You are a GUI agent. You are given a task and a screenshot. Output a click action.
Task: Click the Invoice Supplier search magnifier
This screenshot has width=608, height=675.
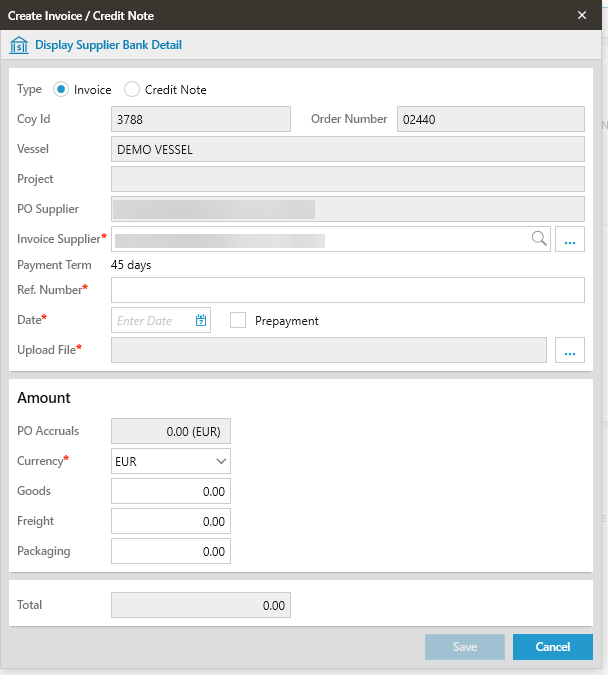539,238
